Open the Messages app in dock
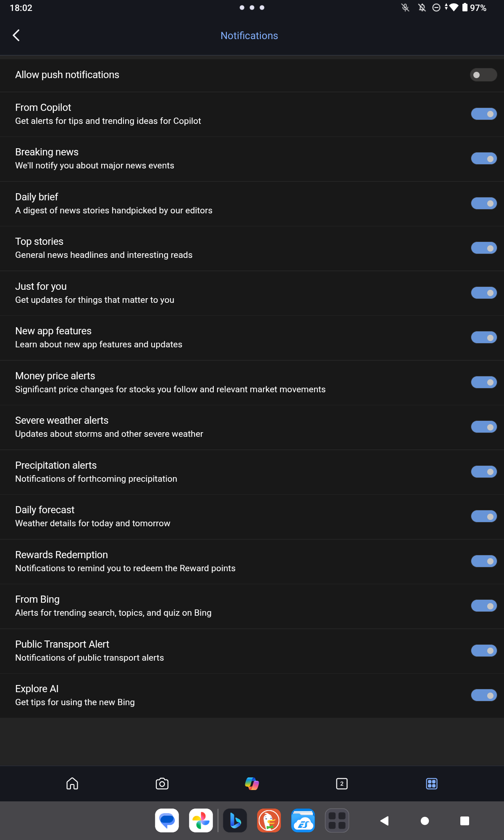This screenshot has height=840, width=504. [167, 820]
